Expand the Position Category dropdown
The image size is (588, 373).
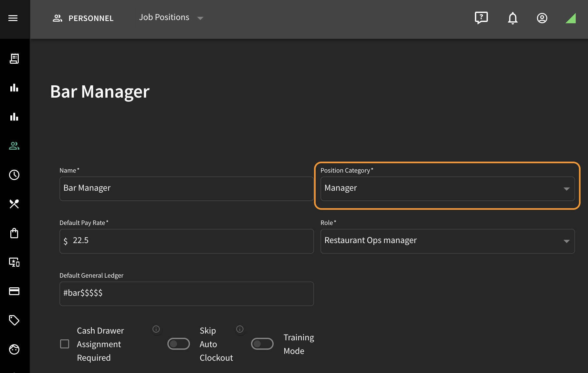click(447, 189)
